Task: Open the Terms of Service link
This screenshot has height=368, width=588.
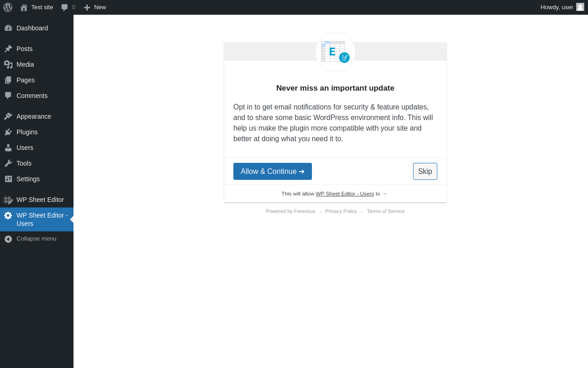Action: coord(386,211)
